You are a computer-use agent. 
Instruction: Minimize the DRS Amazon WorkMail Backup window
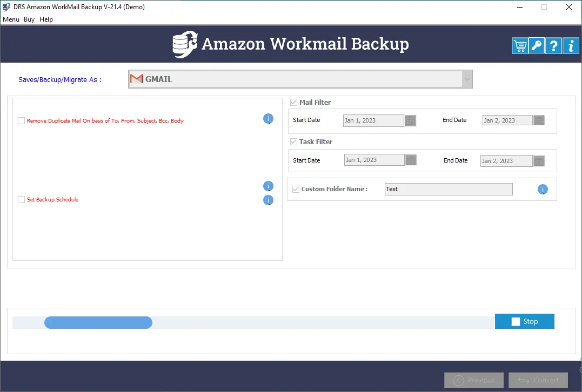pyautogui.click(x=520, y=7)
